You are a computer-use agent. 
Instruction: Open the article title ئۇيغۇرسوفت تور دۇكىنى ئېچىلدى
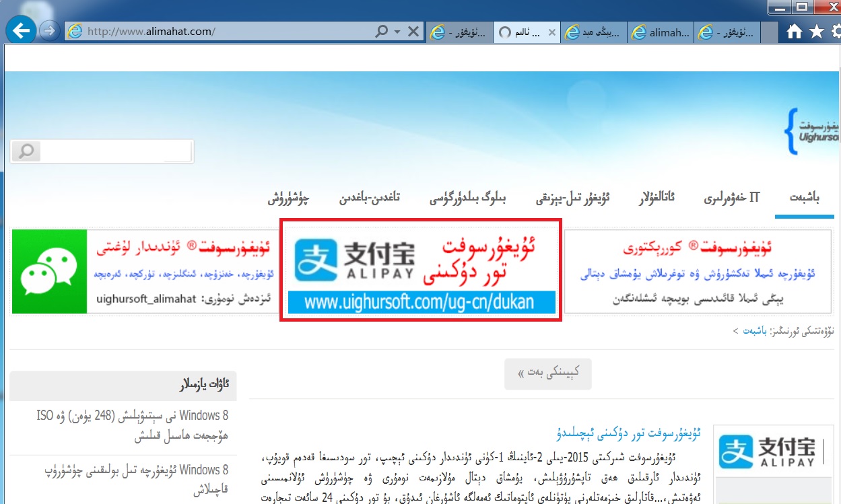[x=630, y=432]
